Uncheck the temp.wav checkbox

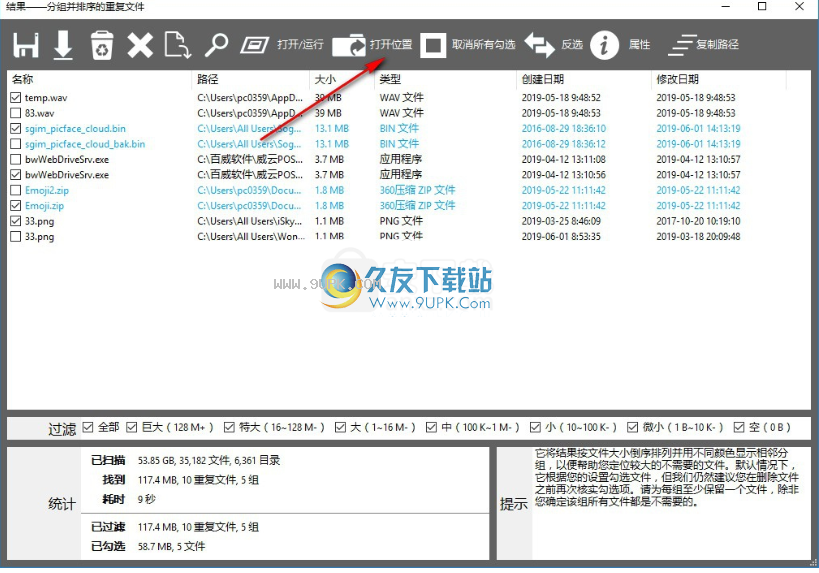(16, 98)
